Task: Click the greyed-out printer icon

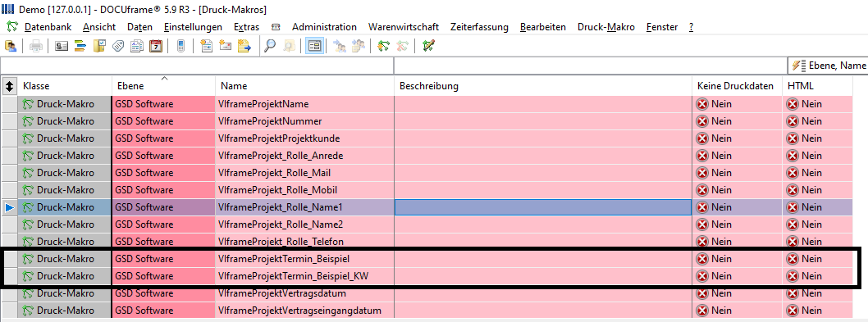Action: (x=36, y=46)
